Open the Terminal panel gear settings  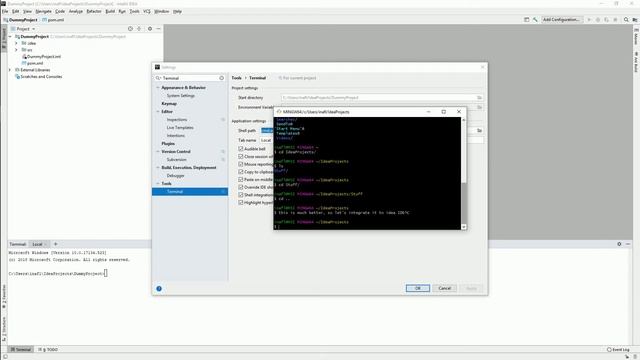tap(619, 244)
